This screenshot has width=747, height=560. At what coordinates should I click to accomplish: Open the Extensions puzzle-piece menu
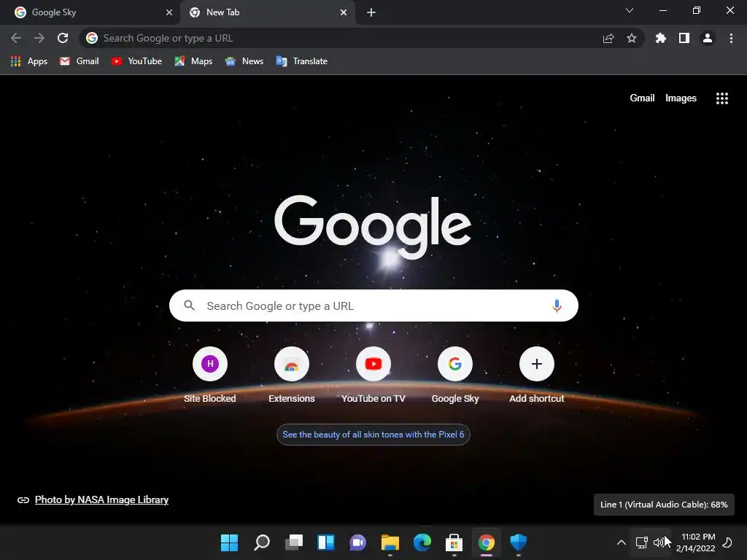tap(661, 38)
